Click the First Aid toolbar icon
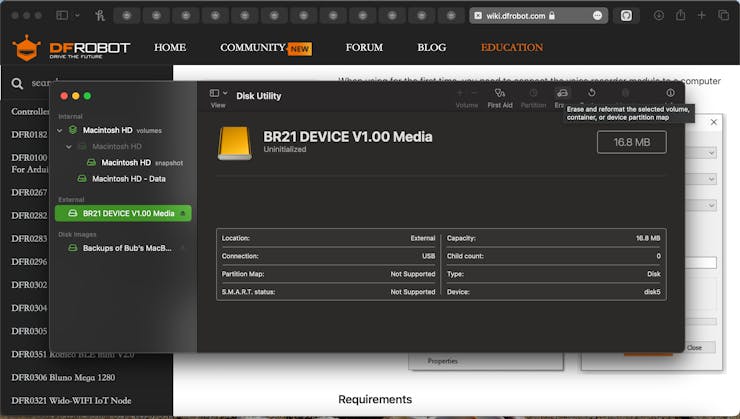 (x=500, y=93)
